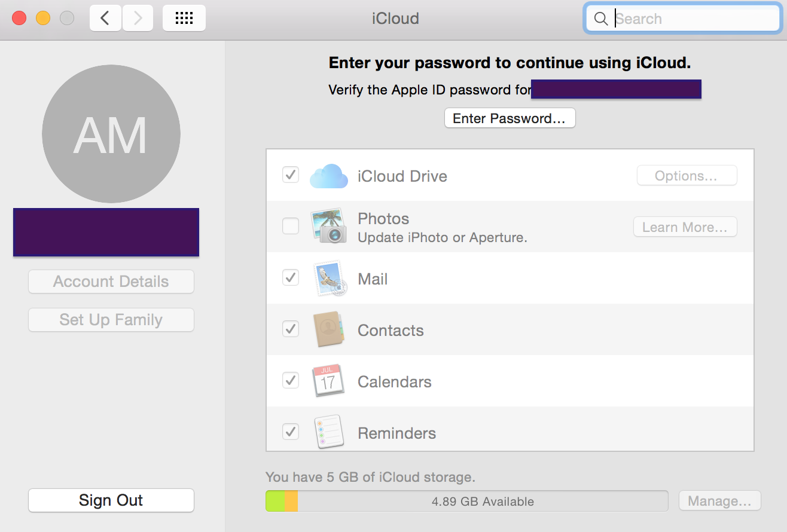Click Manage storage button
Image resolution: width=787 pixels, height=532 pixels.
coord(719,502)
